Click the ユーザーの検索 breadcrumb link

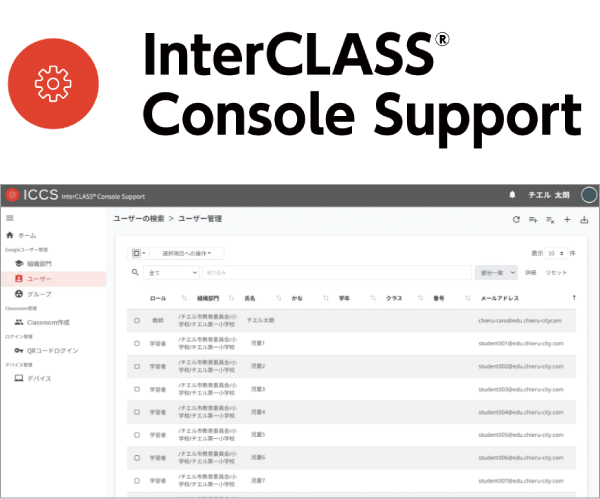(x=139, y=219)
